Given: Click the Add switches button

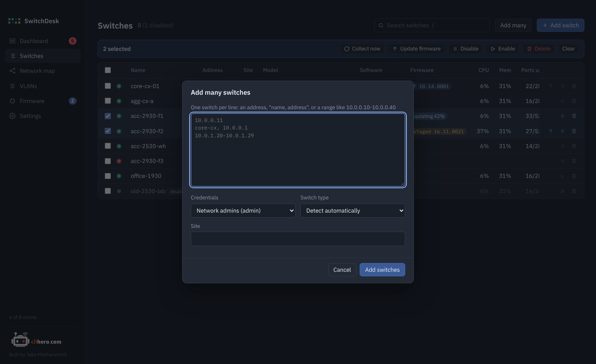Looking at the screenshot, I should 382,270.
